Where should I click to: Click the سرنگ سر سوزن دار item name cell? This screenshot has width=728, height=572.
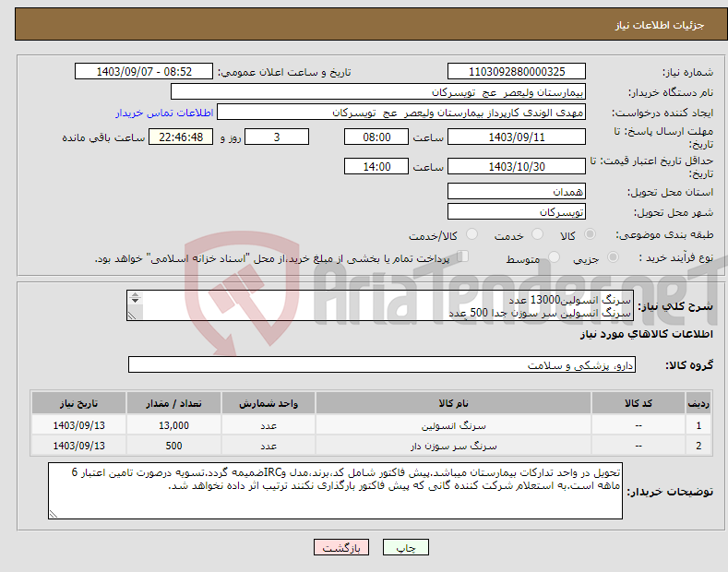pyautogui.click(x=453, y=446)
